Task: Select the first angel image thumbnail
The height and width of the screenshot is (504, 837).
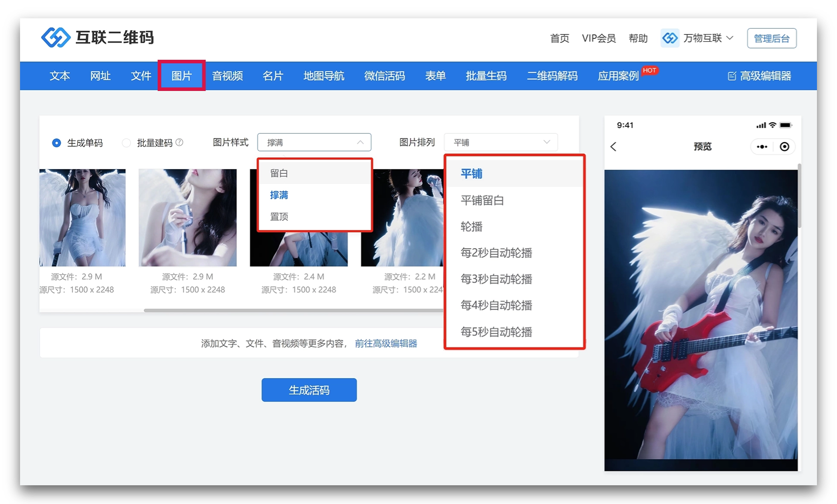Action: click(x=82, y=218)
